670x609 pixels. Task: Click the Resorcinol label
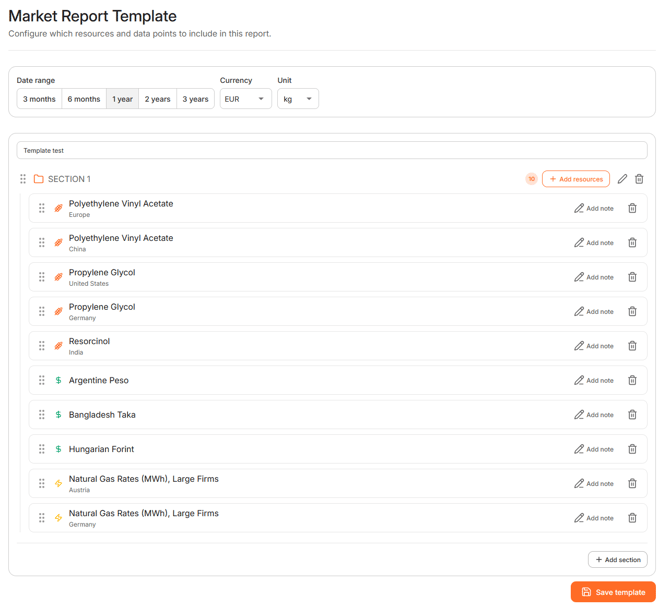(x=89, y=341)
